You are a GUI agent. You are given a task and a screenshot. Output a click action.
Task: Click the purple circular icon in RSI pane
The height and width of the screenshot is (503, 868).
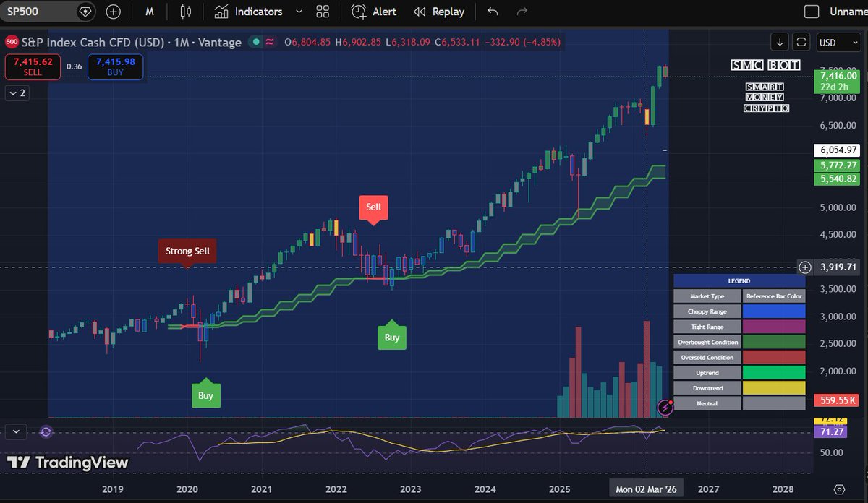(x=46, y=431)
